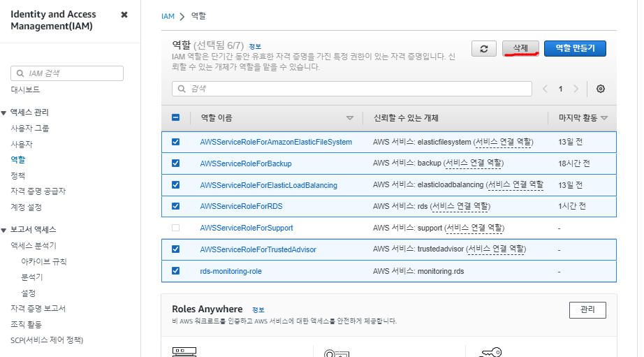Toggle the select-all roles checkbox
The height and width of the screenshot is (357, 644).
click(175, 117)
